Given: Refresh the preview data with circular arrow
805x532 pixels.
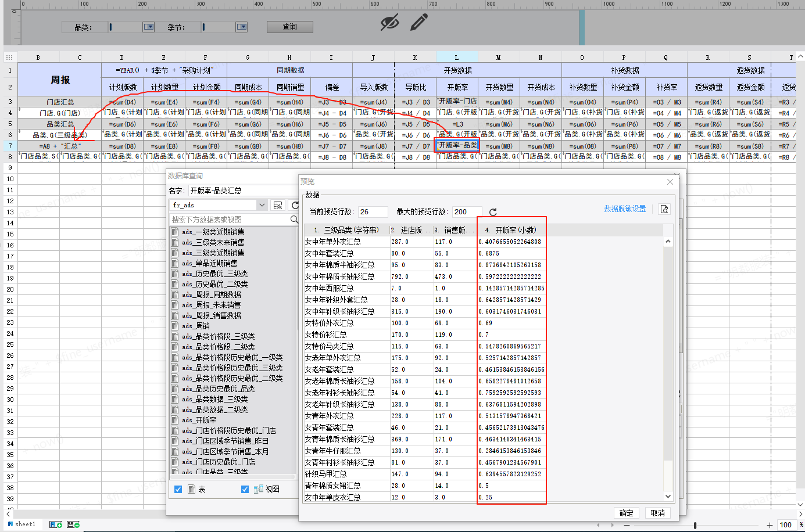Looking at the screenshot, I should (493, 212).
